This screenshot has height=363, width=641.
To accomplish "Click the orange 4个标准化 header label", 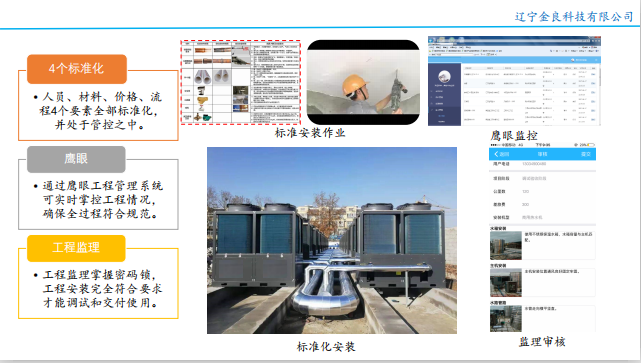I will [x=77, y=69].
